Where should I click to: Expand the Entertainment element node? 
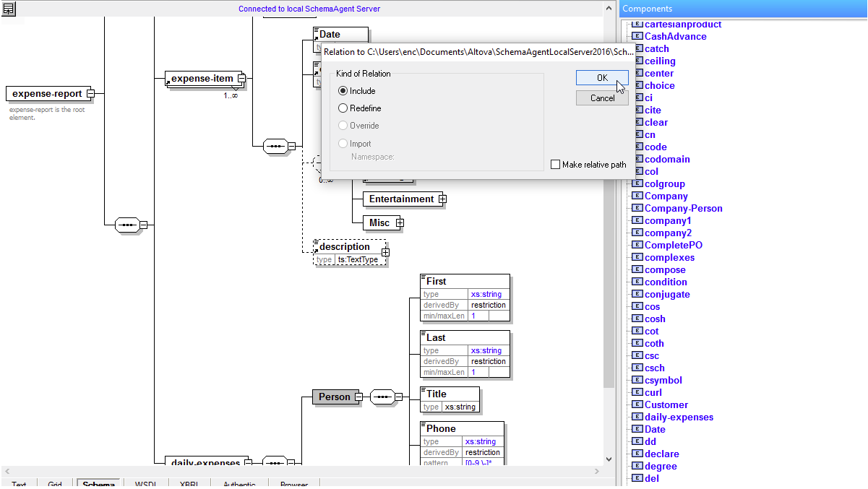tap(442, 199)
